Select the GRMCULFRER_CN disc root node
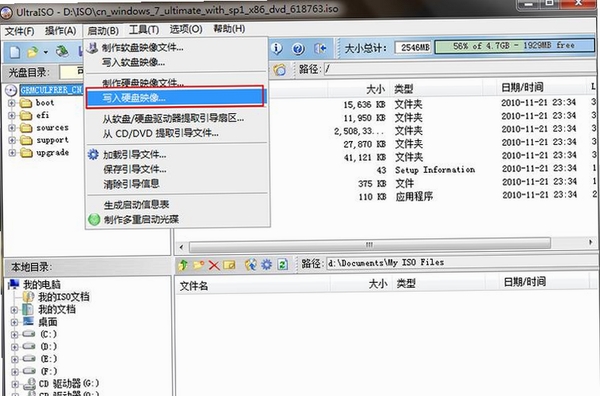Screen dimensions: 600x396 (x=51, y=90)
